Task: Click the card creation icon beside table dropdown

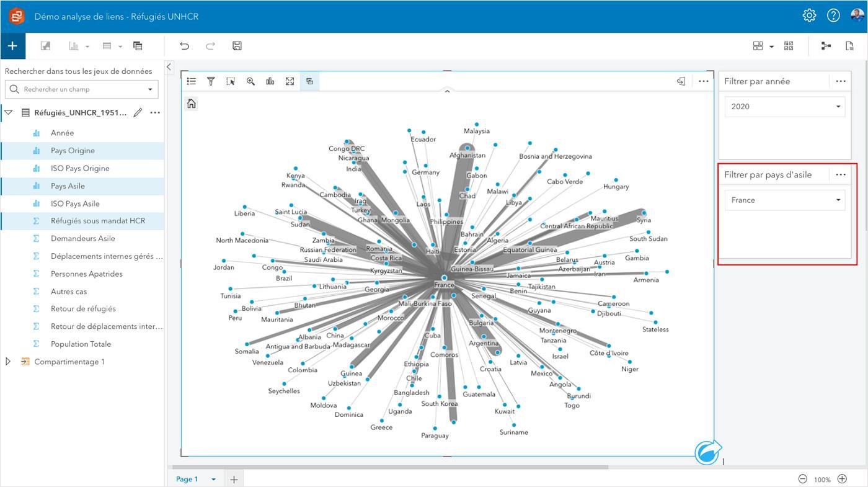Action: (138, 46)
